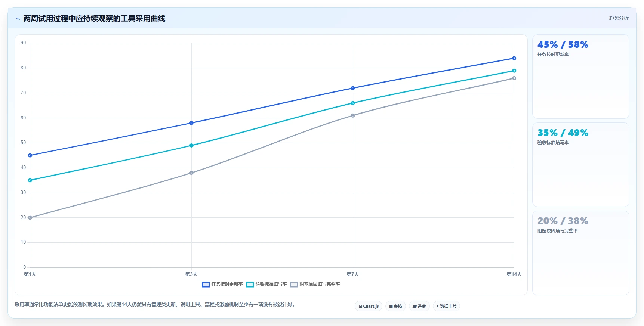Select the 表格 chip
Viewport: 644px width, 326px height.
395,306
